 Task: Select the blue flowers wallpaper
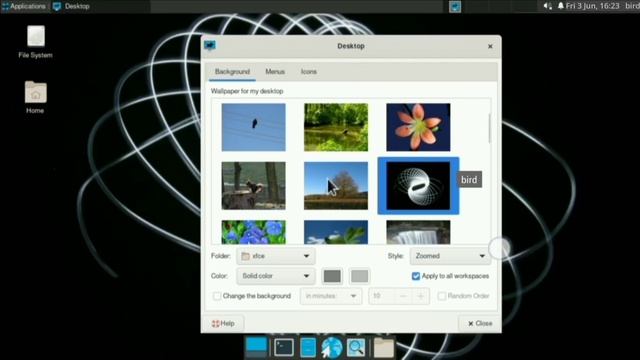point(253,232)
